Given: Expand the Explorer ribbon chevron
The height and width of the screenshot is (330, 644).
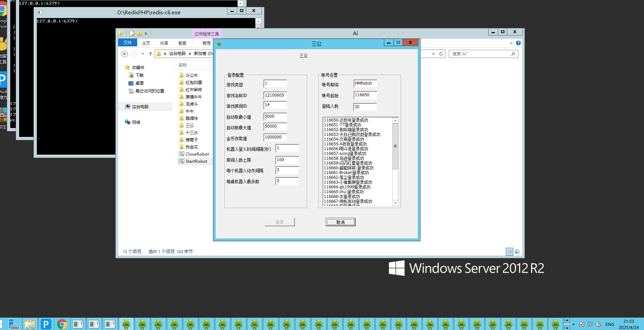Looking at the screenshot, I should (x=511, y=43).
